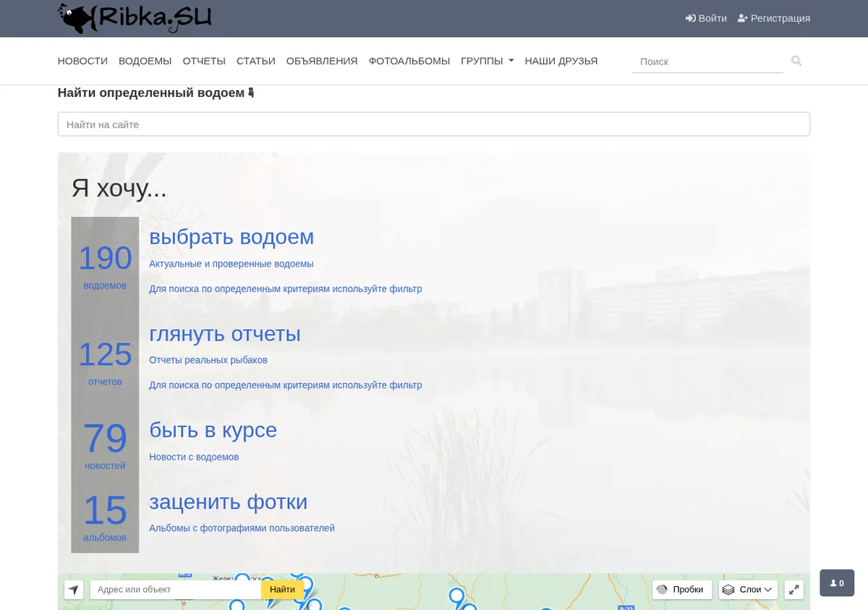Click the map Адрес или объект field
This screenshot has width=868, height=610.
tap(176, 590)
